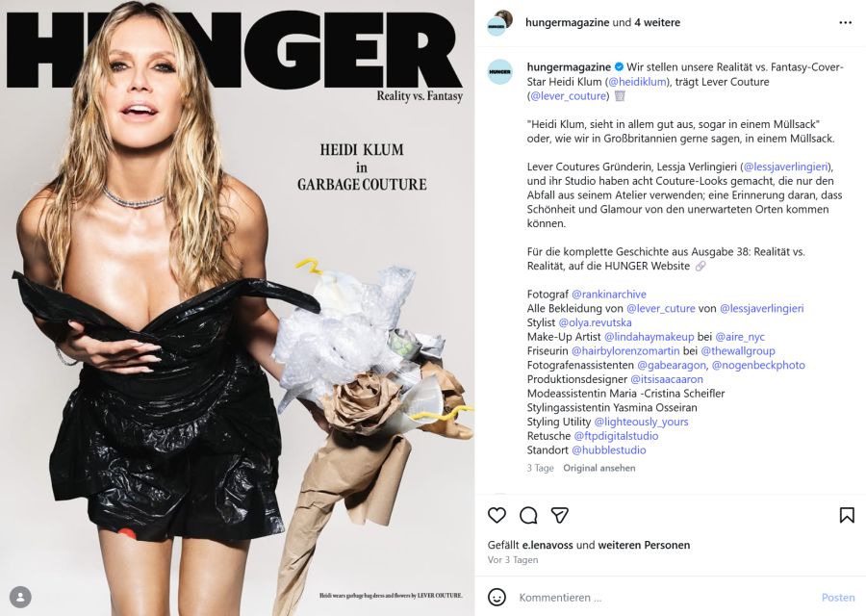Open the @lindahaymakeup link
Image resolution: width=866 pixels, height=616 pixels.
click(649, 337)
